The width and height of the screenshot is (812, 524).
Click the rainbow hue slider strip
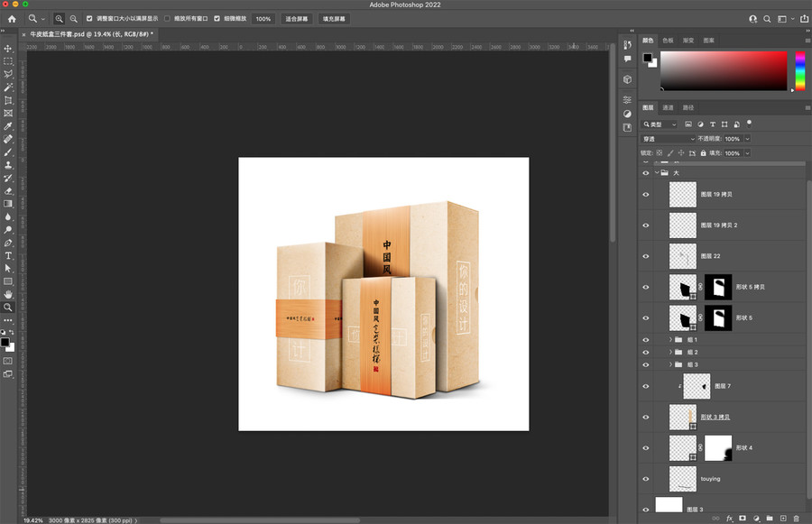point(800,70)
